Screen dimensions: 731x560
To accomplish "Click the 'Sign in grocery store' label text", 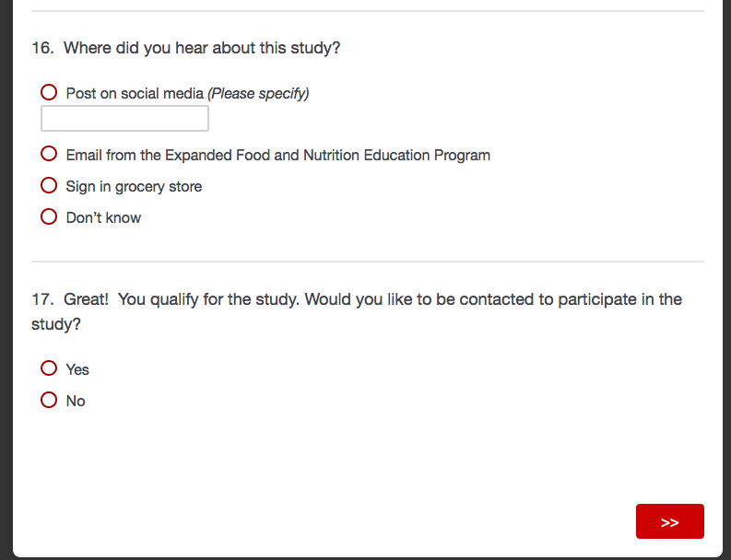I will (134, 187).
